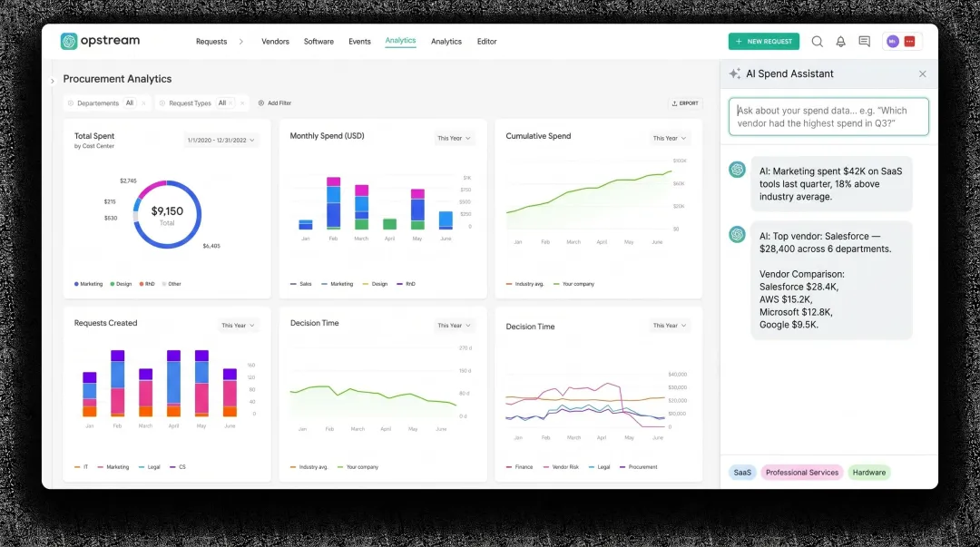The height and width of the screenshot is (547, 980).
Task: Select the Professional Services chip
Action: coord(802,473)
